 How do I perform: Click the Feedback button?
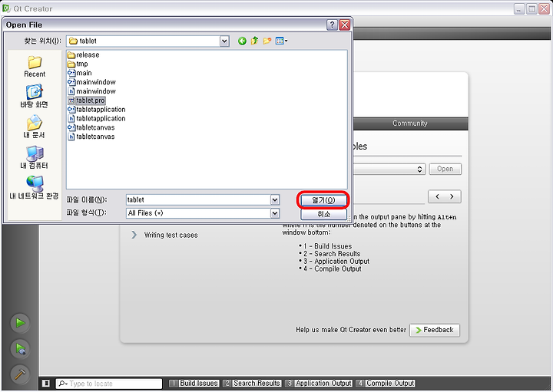pos(435,330)
